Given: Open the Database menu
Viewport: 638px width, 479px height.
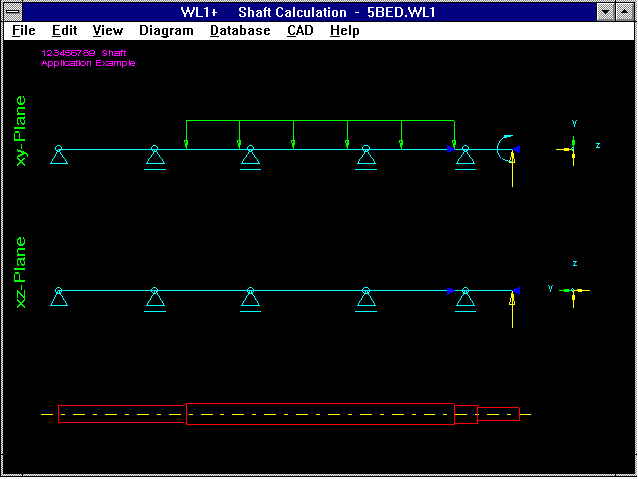Looking at the screenshot, I should tap(240, 31).
